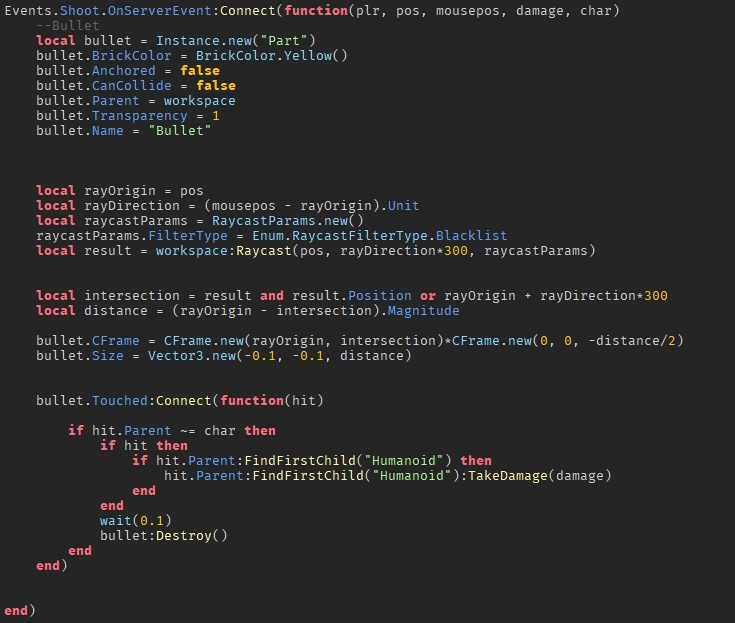This screenshot has width=735, height=623.
Task: Click the '--Bullet' comment line
Action: click(x=68, y=26)
